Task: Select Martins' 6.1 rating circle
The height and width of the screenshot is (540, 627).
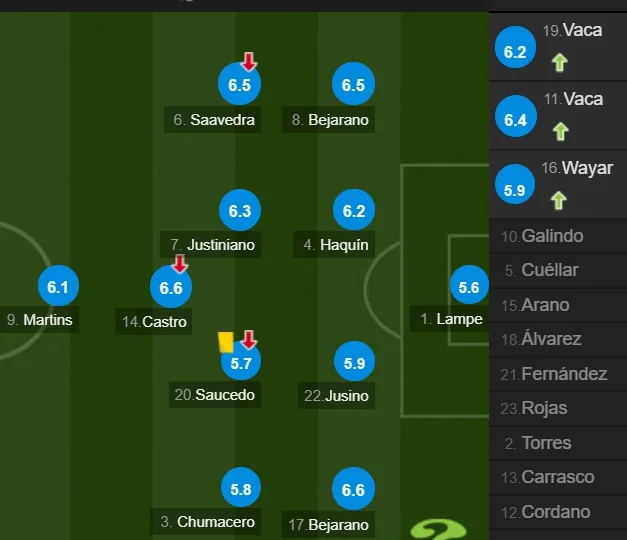Action: click(58, 286)
